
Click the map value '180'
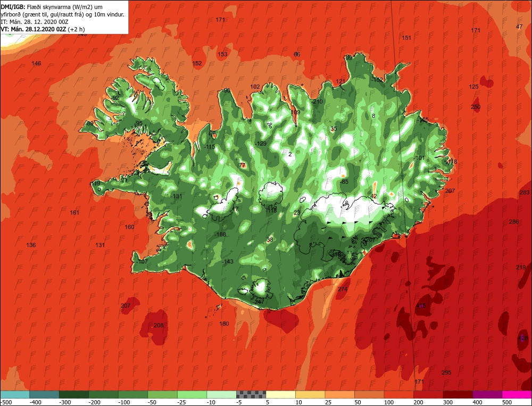coord(224,324)
